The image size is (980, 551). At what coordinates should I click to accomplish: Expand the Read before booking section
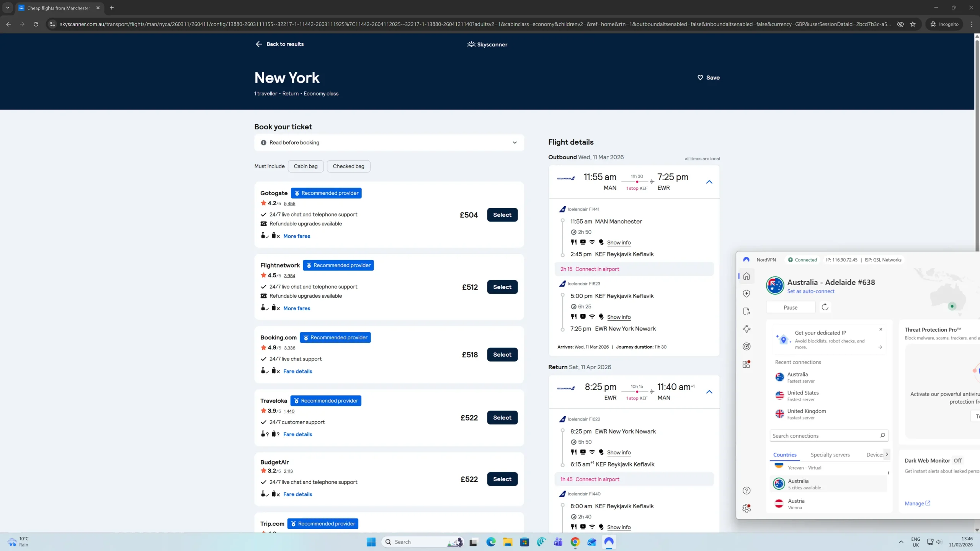click(x=389, y=143)
